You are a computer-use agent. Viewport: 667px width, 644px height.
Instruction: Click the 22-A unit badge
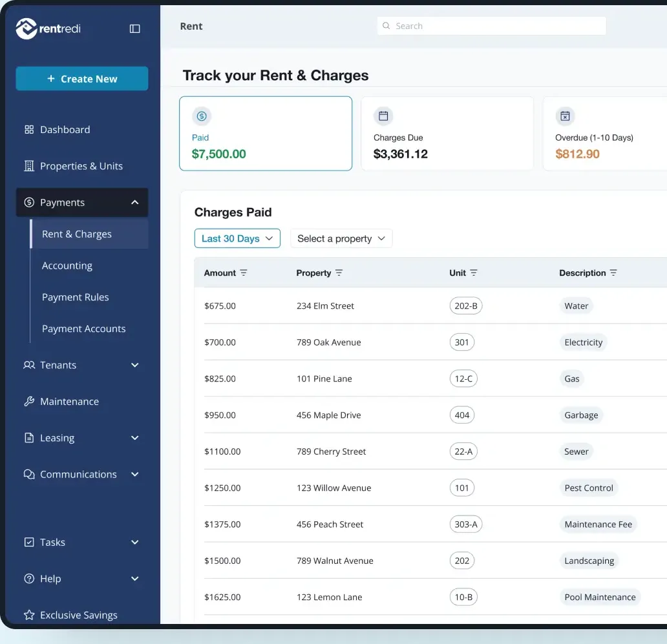click(463, 452)
